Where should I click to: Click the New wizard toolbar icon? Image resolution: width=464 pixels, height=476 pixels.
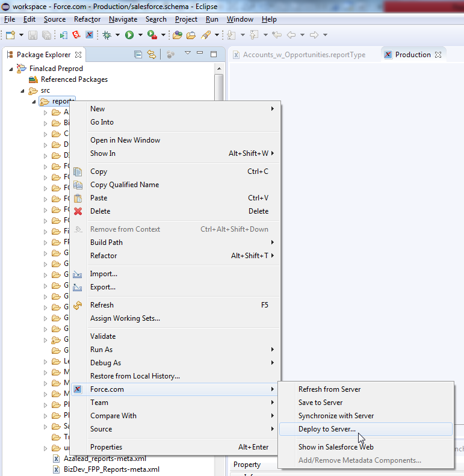point(10,35)
